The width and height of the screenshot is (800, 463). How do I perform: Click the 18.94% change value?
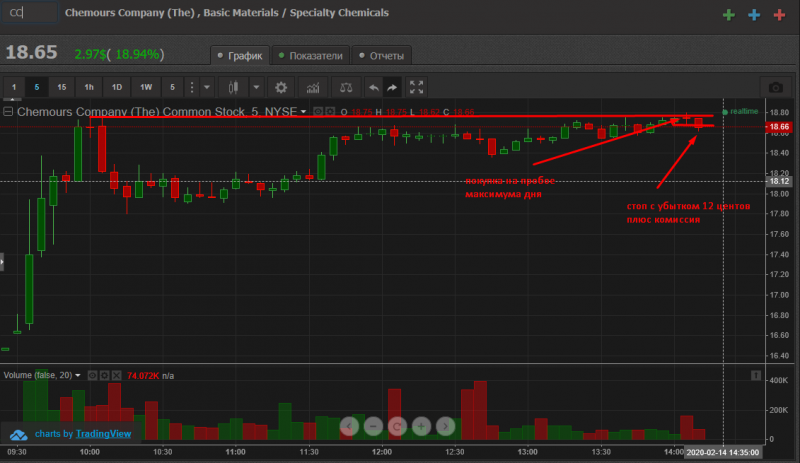click(136, 54)
